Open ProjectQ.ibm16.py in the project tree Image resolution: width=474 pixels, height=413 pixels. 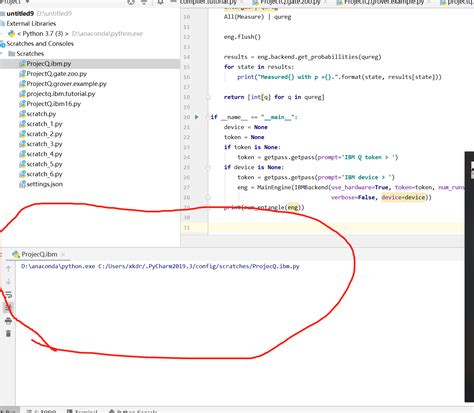point(54,104)
